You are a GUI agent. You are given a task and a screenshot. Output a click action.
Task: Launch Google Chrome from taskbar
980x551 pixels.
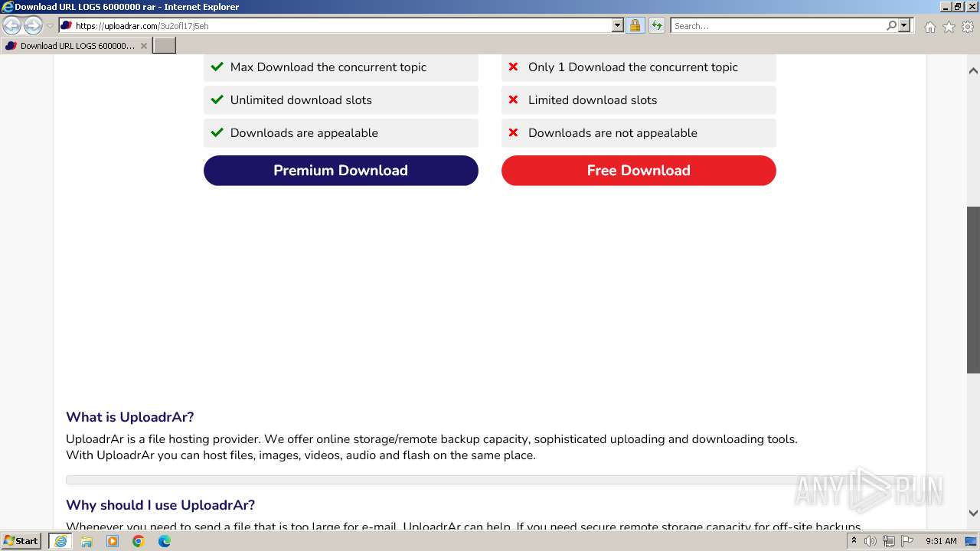point(139,541)
